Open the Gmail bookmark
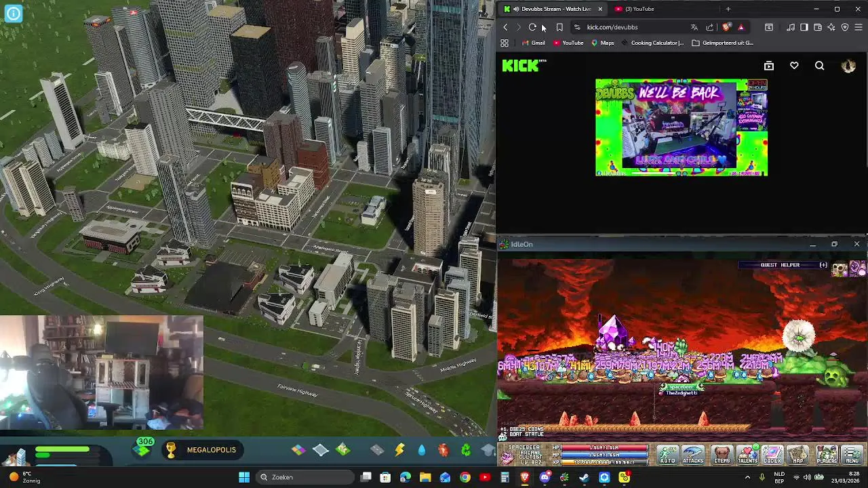Image resolution: width=868 pixels, height=488 pixels. click(x=534, y=43)
